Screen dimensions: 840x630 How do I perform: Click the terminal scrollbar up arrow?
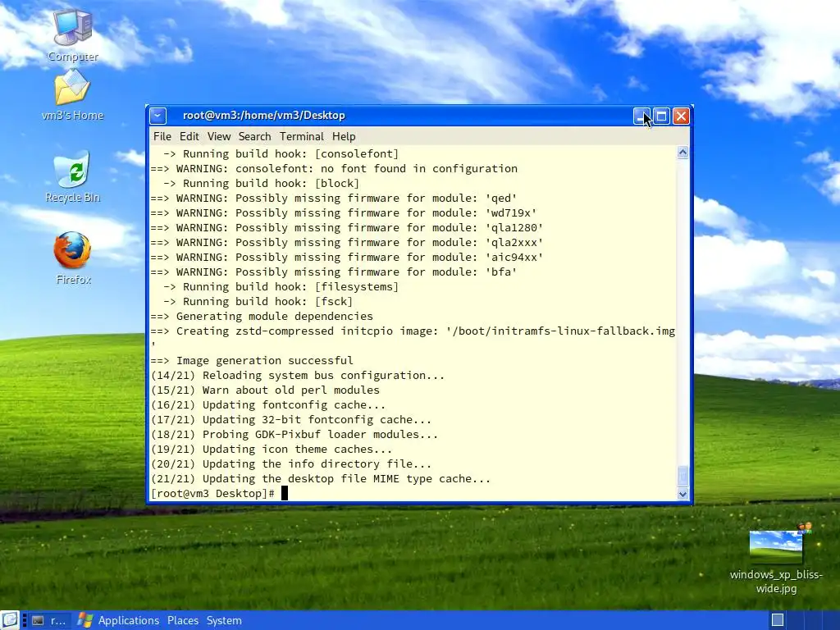[683, 153]
